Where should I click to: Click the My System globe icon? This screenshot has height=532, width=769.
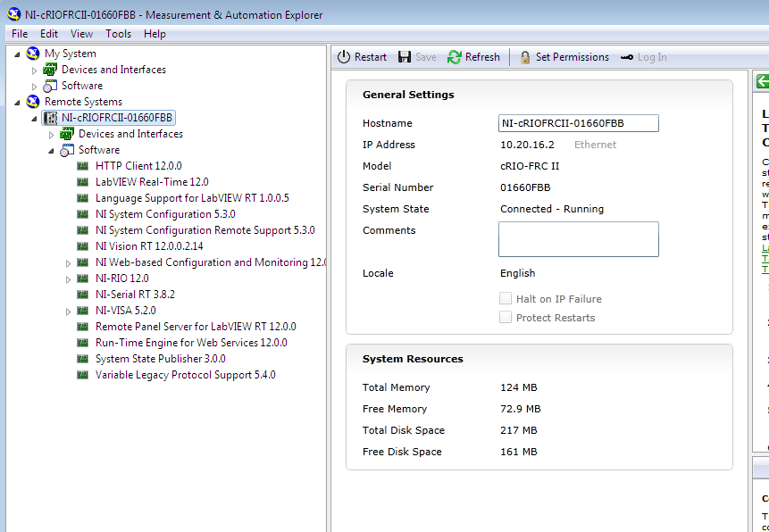(33, 53)
